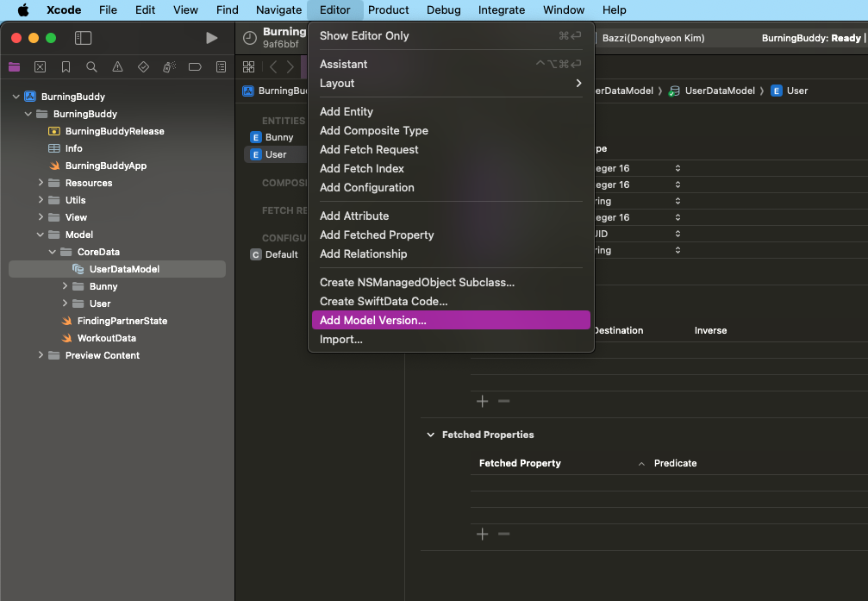Add a relationship with plus button
The image size is (868, 601).
point(482,401)
